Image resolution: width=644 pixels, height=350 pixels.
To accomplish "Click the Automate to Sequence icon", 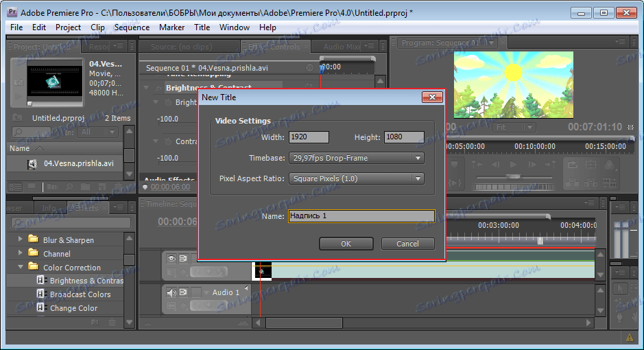I will coord(52,187).
